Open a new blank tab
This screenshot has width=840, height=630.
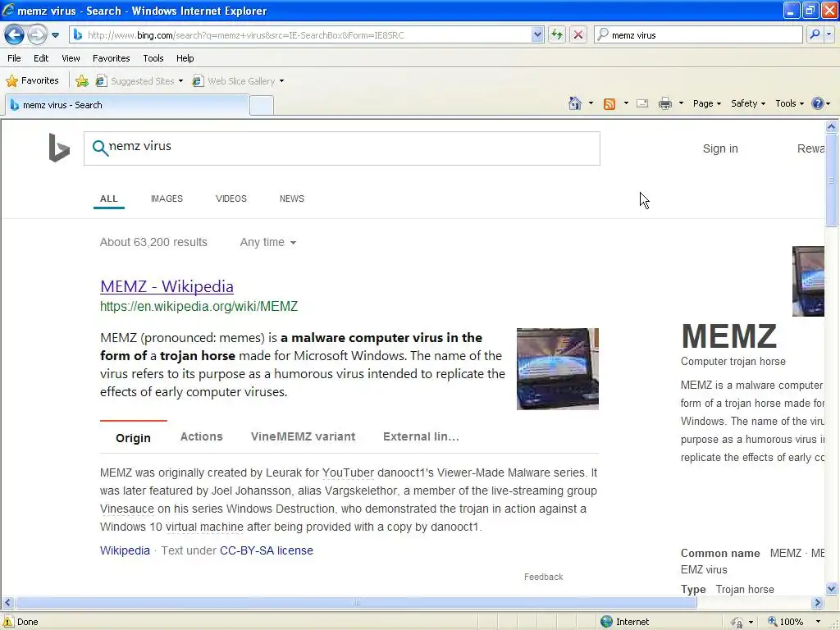click(262, 106)
